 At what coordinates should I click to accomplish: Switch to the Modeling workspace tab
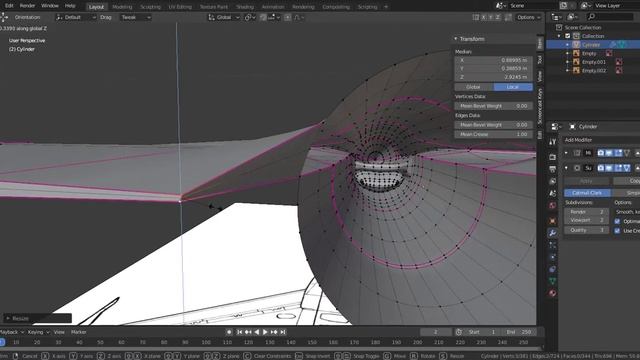[122, 7]
